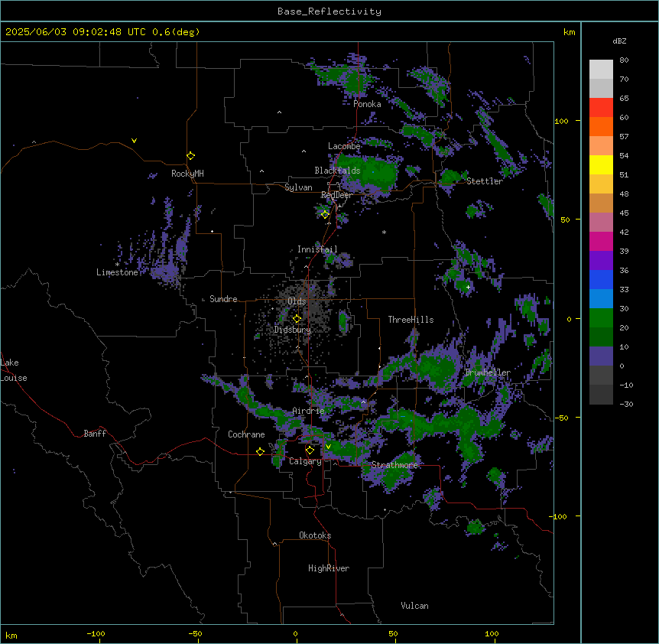Select the magenta swatch in the dBZ legend
This screenshot has height=644, width=659.
[x=601, y=241]
